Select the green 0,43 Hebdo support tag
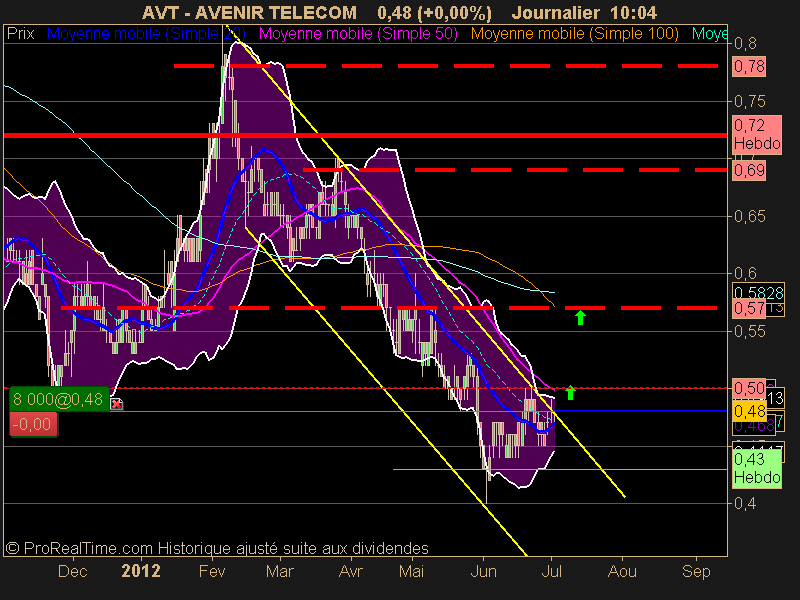The image size is (800, 600). [x=757, y=468]
